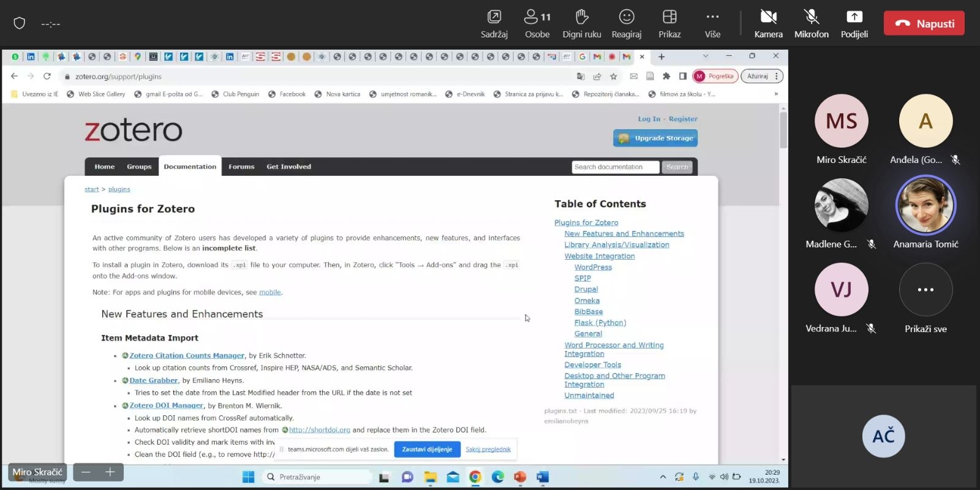The image size is (980, 490).
Task: Click the Podijeli share button
Action: tap(854, 24)
